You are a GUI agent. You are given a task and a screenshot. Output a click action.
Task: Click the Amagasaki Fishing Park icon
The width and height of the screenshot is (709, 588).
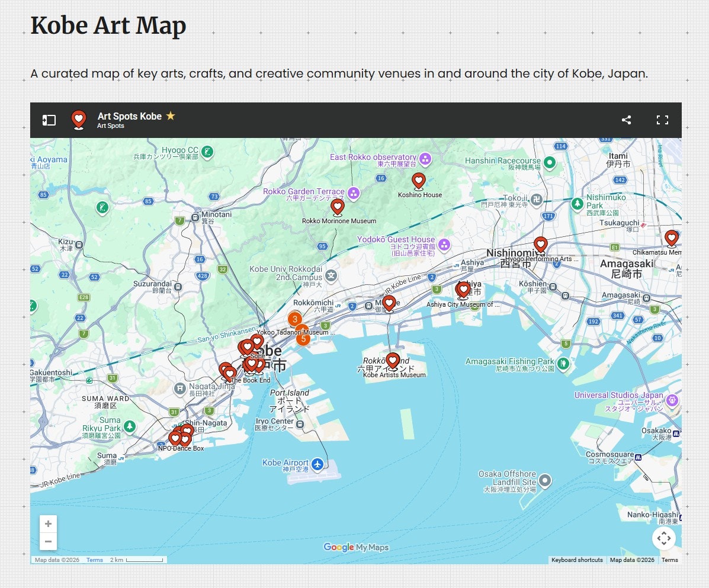pos(563,363)
